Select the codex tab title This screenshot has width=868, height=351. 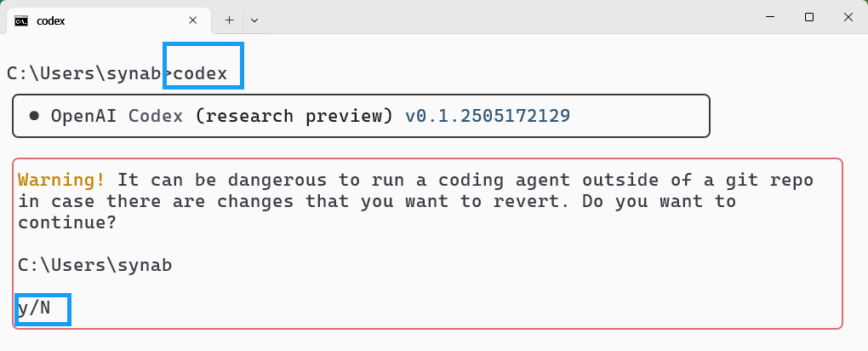51,21
